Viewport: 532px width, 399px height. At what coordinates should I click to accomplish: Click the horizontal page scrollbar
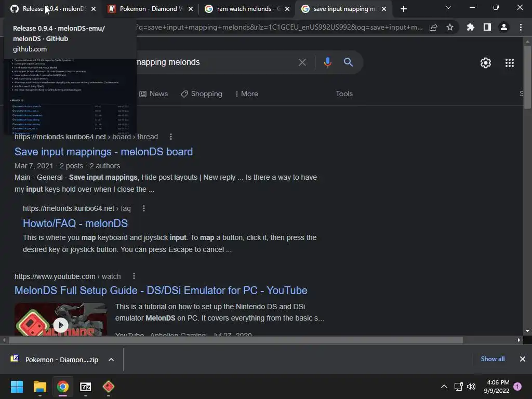[x=235, y=340]
